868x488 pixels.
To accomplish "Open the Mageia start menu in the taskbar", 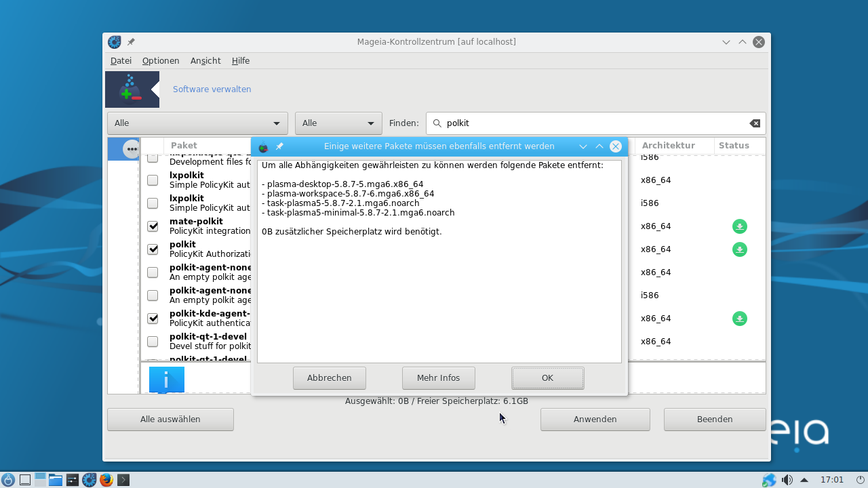I will (x=8, y=480).
